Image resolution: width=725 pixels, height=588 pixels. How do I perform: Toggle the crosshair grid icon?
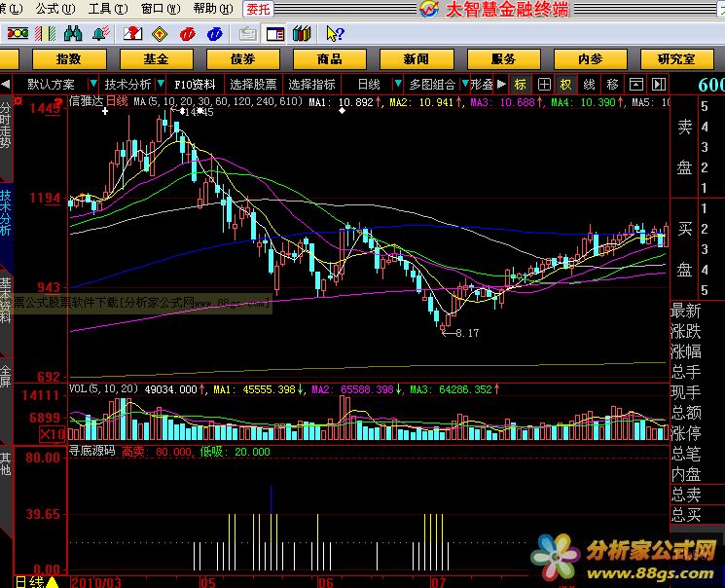coord(544,84)
